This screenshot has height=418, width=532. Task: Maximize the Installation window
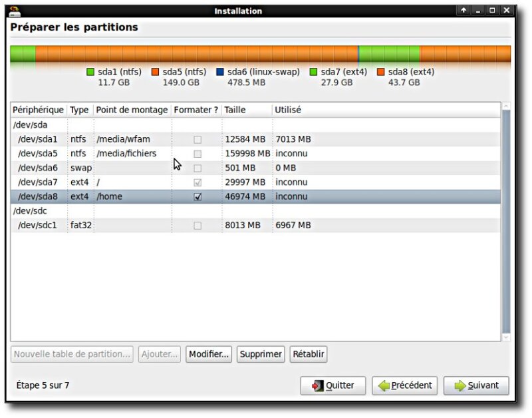492,10
